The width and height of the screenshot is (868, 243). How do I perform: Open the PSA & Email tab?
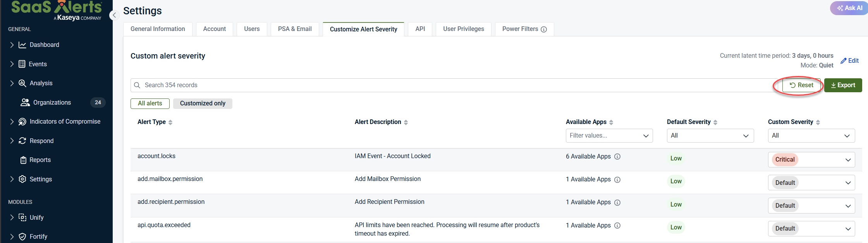tap(294, 29)
